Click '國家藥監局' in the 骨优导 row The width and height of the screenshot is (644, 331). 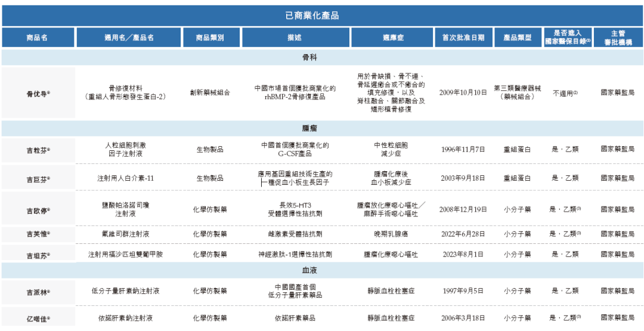point(617,92)
